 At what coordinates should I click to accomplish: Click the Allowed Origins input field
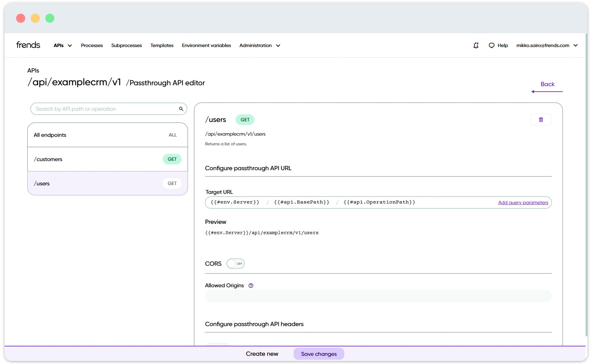tap(378, 296)
